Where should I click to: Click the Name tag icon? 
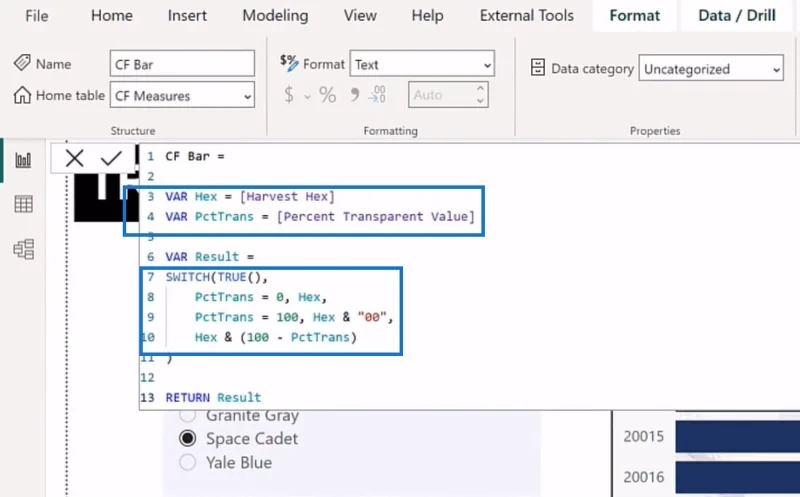pos(22,63)
